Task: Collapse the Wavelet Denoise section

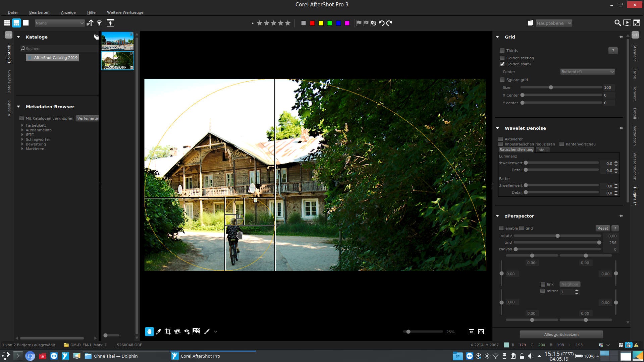Action: click(x=497, y=128)
